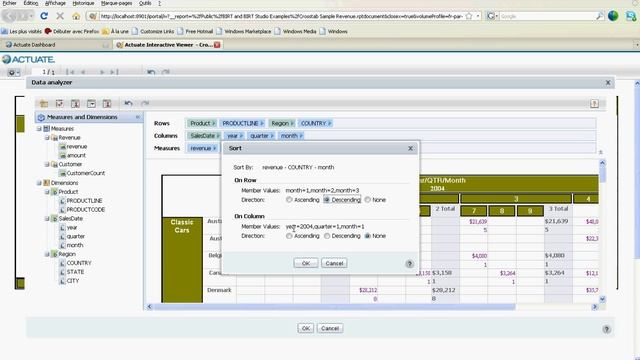Collapse the Revenue tree node
640x360 pixels.
[x=47, y=138]
